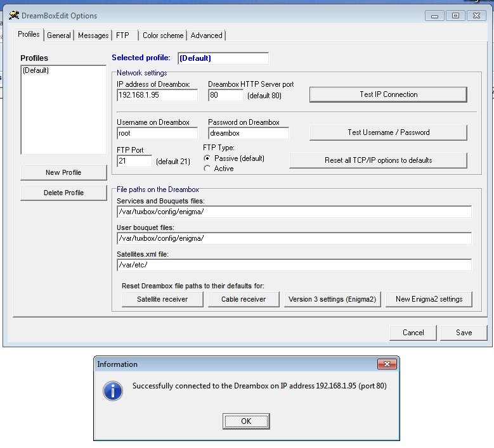Click the Username on Dreambox field
494x448 pixels.
tap(157, 133)
